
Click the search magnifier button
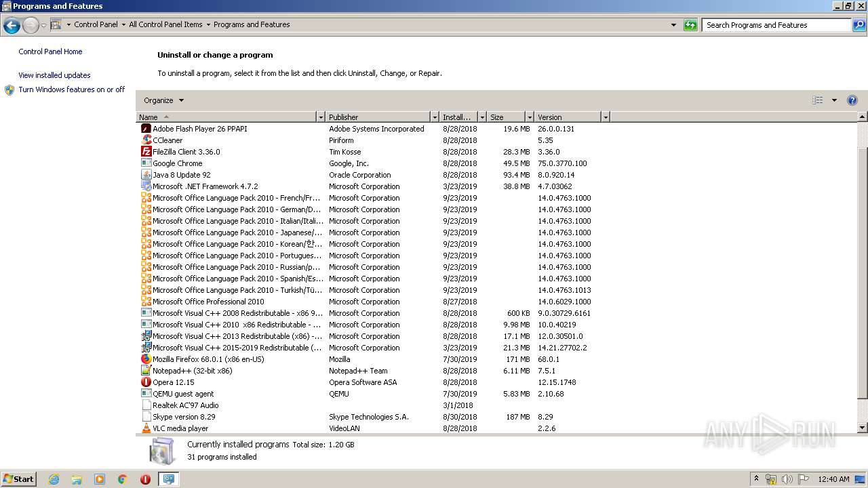(x=859, y=25)
